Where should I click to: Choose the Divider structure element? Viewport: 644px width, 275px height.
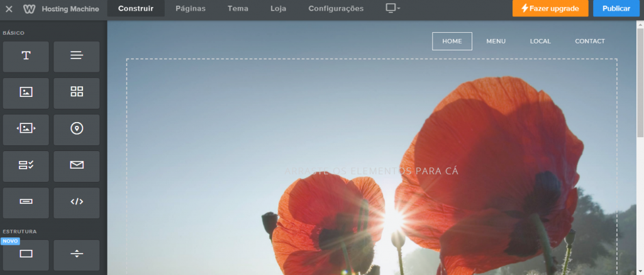[76, 255]
